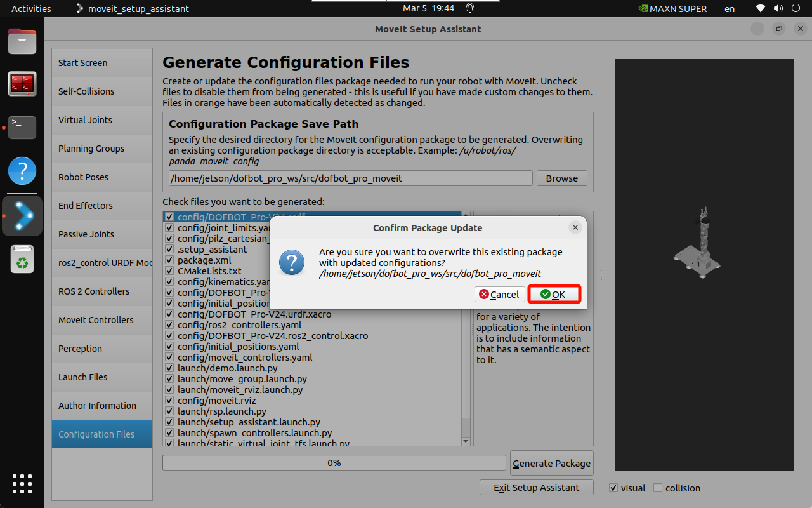Click the notification bell in the top bar
812x508 pixels.
(470, 9)
